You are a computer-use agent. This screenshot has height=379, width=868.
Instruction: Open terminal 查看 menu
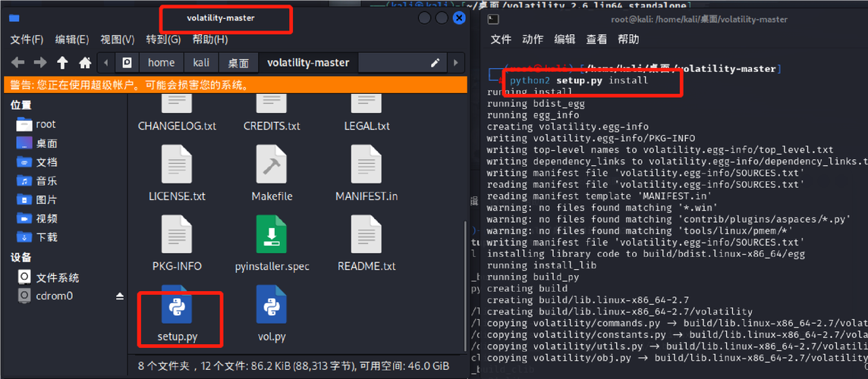pyautogui.click(x=596, y=39)
